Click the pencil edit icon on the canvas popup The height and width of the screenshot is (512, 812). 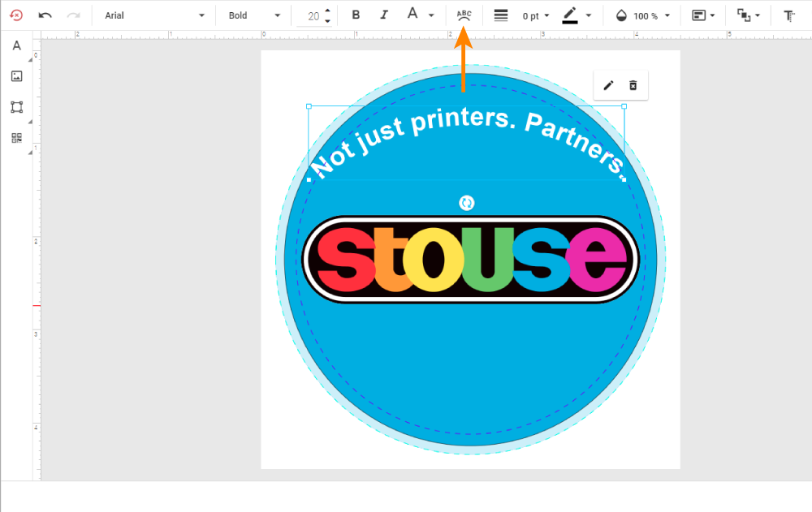point(608,85)
